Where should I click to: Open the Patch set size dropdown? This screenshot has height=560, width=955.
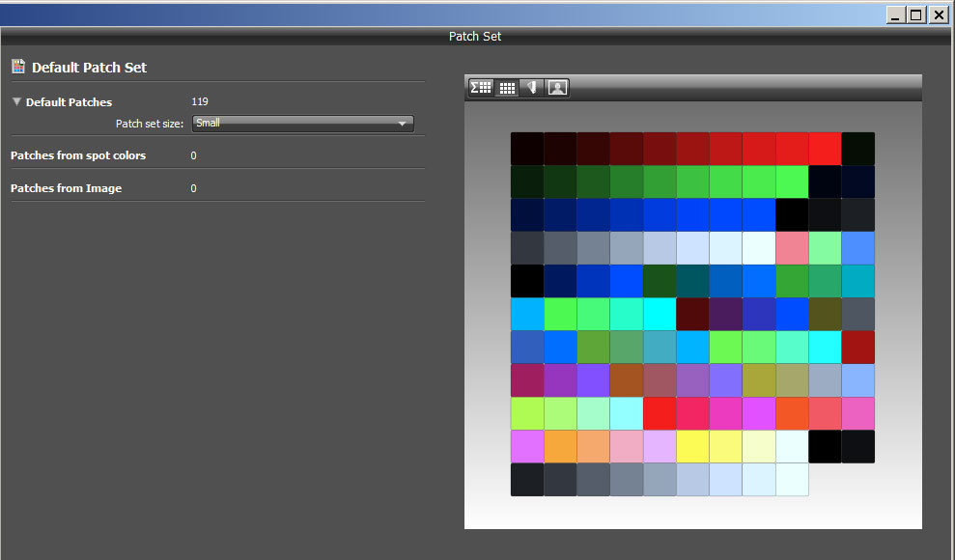click(x=302, y=124)
